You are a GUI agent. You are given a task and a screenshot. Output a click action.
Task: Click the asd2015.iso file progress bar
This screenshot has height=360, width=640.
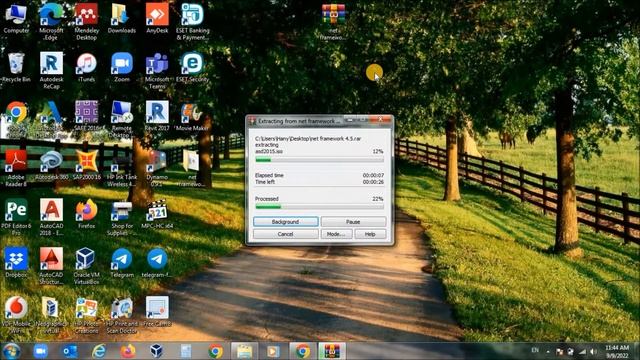tap(319, 160)
